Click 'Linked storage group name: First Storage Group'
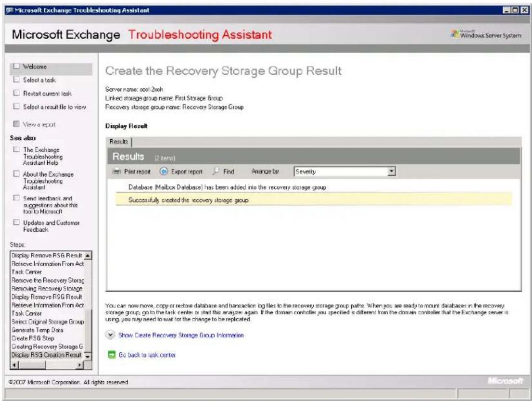This screenshot has height=401, width=532. pos(164,98)
